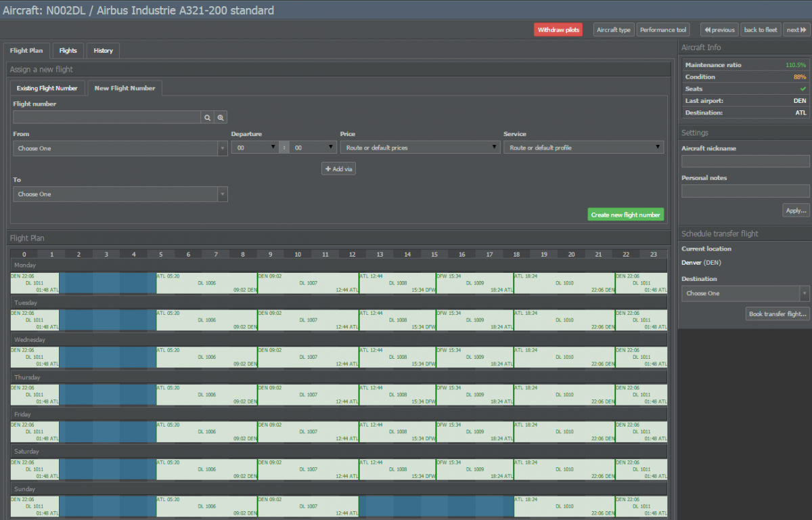Add a via stop to the flight
This screenshot has width=812, height=520.
pyautogui.click(x=338, y=169)
